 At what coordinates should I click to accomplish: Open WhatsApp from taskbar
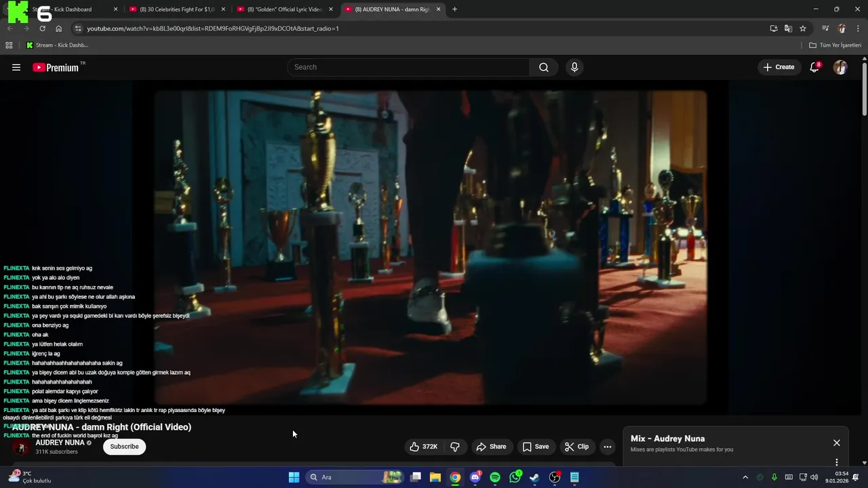click(x=515, y=477)
